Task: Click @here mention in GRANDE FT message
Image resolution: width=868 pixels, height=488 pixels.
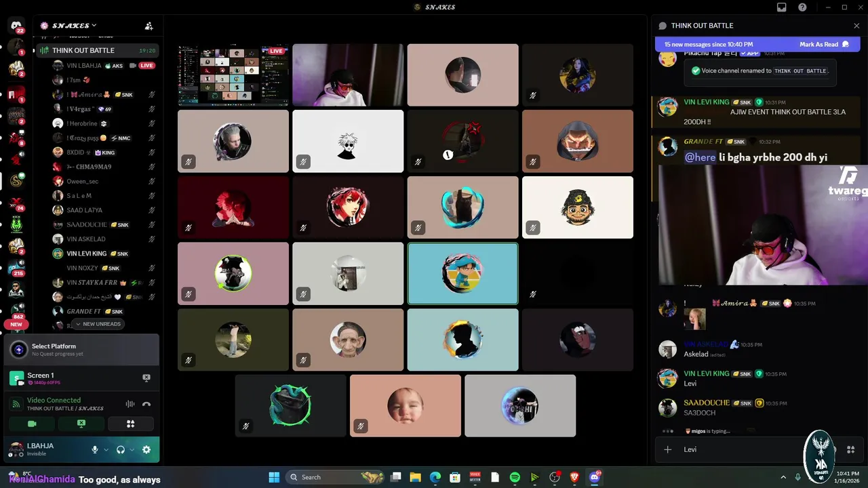Action: [x=700, y=157]
